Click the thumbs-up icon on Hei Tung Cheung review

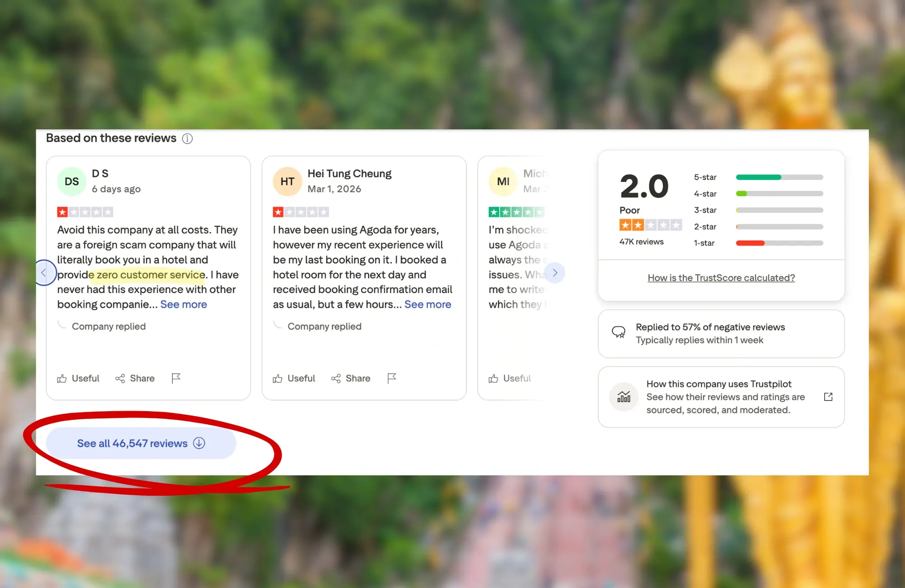click(x=277, y=379)
